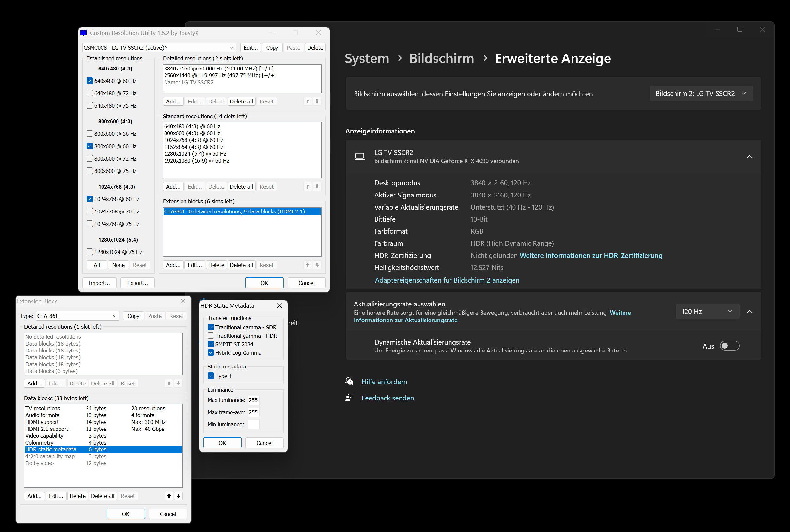Screen dimensions: 790x532
Task: Click the Feedback senden person icon
Action: coord(349,398)
